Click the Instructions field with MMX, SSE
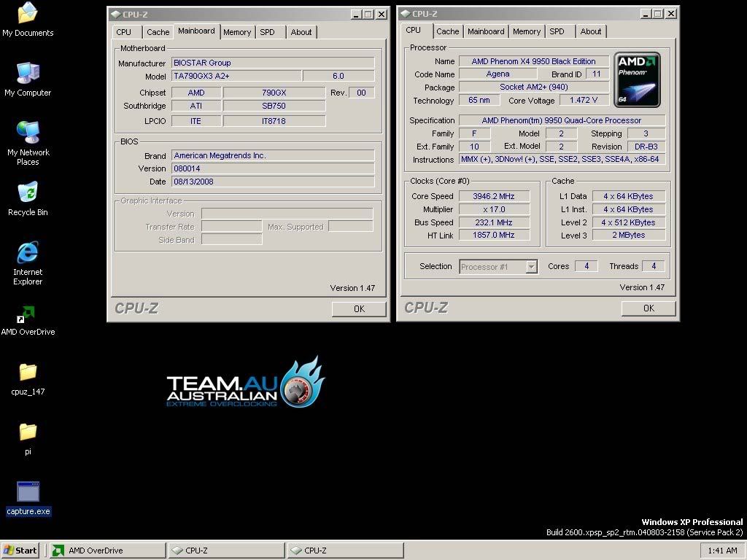 pyautogui.click(x=562, y=159)
